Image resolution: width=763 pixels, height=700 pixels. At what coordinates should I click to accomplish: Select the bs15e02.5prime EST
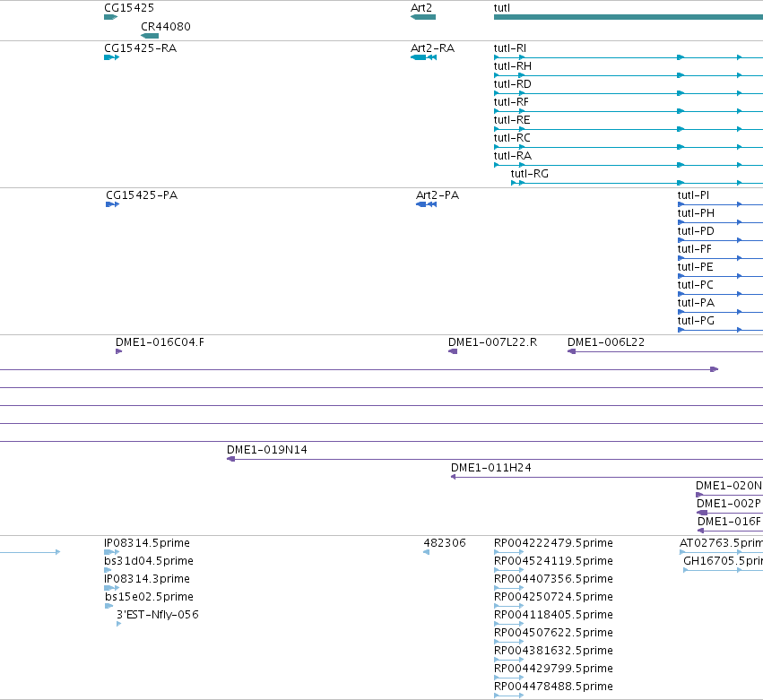pos(109,606)
